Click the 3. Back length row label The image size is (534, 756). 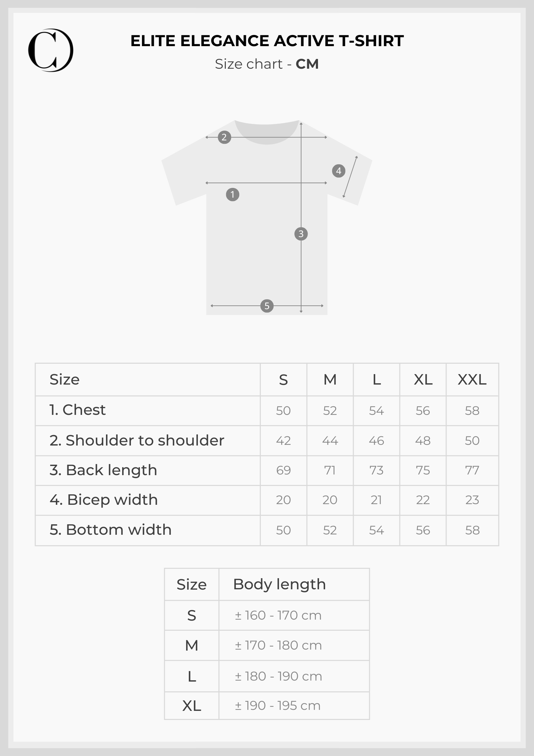tap(103, 470)
